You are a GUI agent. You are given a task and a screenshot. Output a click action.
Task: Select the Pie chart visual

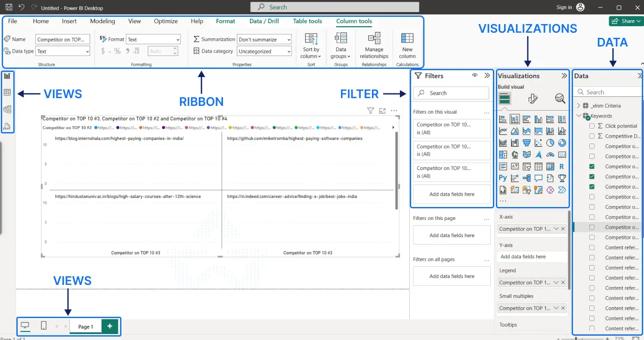pyautogui.click(x=551, y=143)
